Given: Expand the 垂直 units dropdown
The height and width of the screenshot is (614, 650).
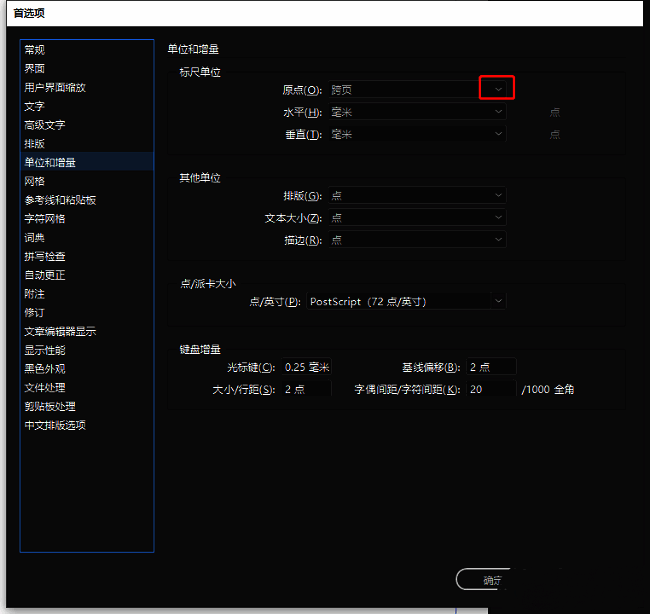Looking at the screenshot, I should [x=415, y=134].
